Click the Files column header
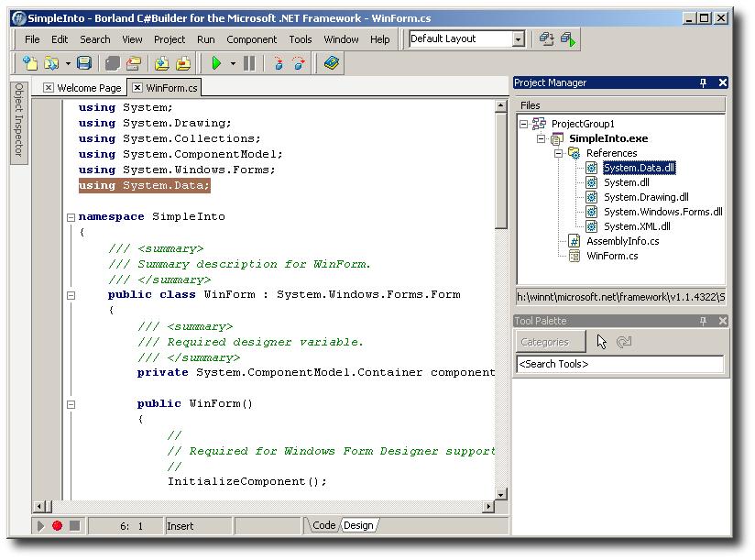Screen dimensions: 755x560 [x=620, y=105]
